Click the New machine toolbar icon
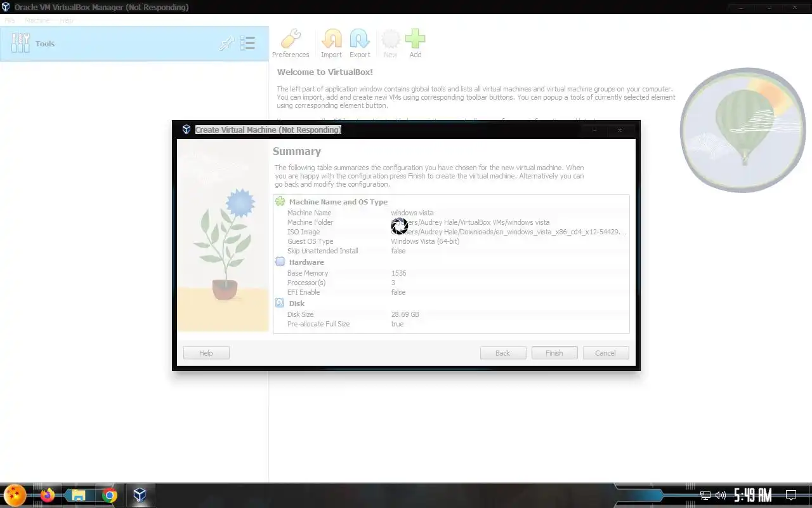 [390, 43]
